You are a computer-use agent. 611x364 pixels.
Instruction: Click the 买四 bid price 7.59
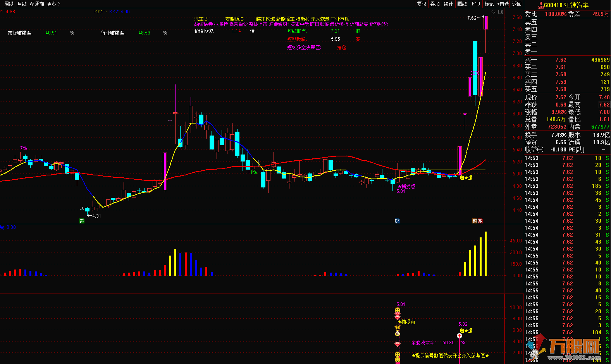(x=561, y=82)
